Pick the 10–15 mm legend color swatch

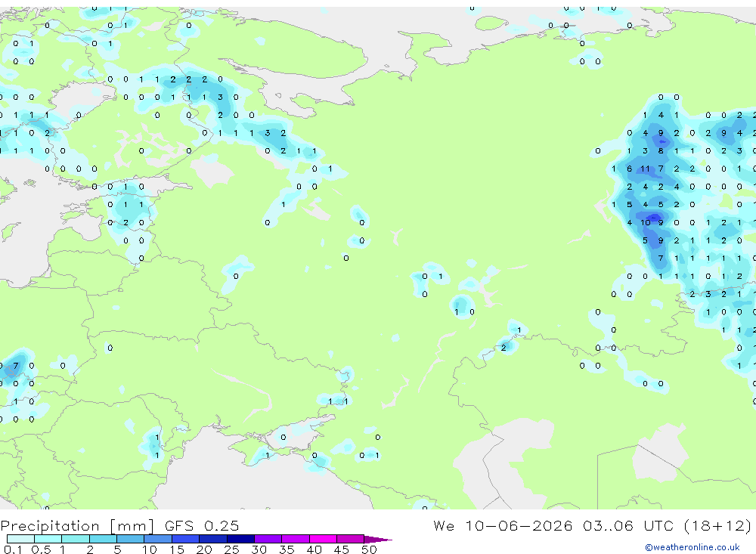point(158,539)
